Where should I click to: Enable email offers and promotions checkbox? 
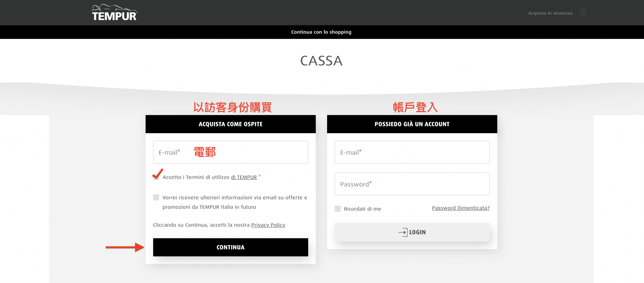(x=156, y=197)
